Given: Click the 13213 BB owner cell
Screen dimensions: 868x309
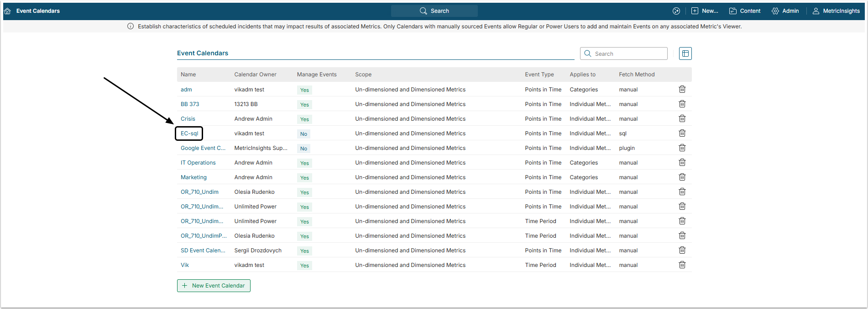Looking at the screenshot, I should (246, 104).
